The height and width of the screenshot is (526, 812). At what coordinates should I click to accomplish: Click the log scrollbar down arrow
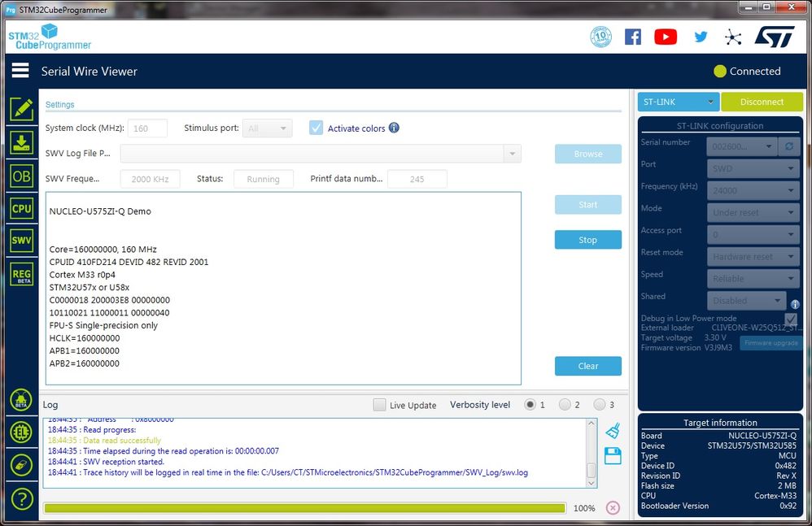pos(591,483)
